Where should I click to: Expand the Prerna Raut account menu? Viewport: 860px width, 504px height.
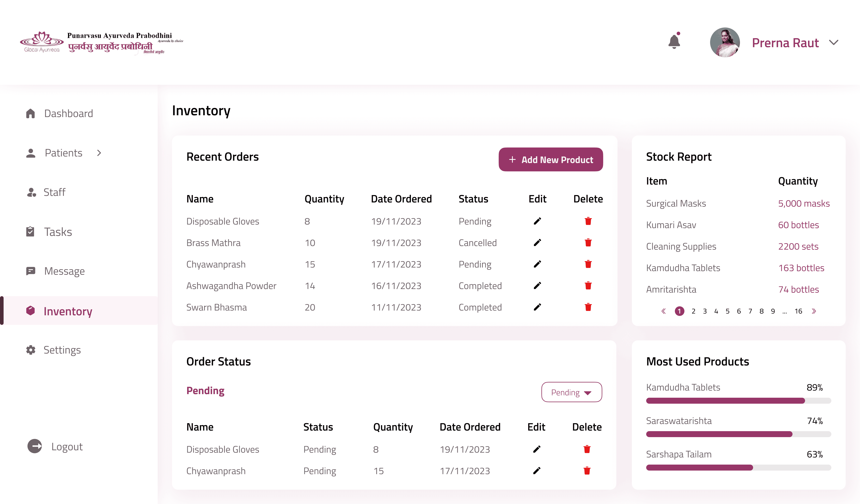(833, 43)
